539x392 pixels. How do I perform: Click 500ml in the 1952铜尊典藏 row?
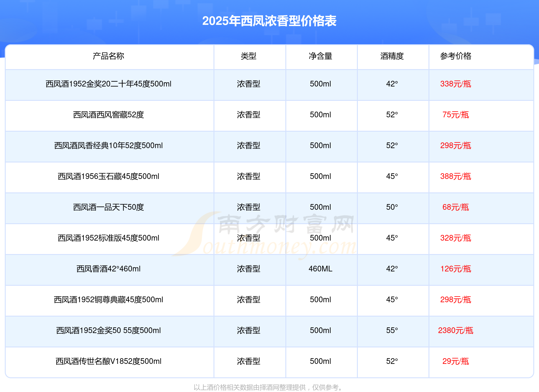click(320, 300)
